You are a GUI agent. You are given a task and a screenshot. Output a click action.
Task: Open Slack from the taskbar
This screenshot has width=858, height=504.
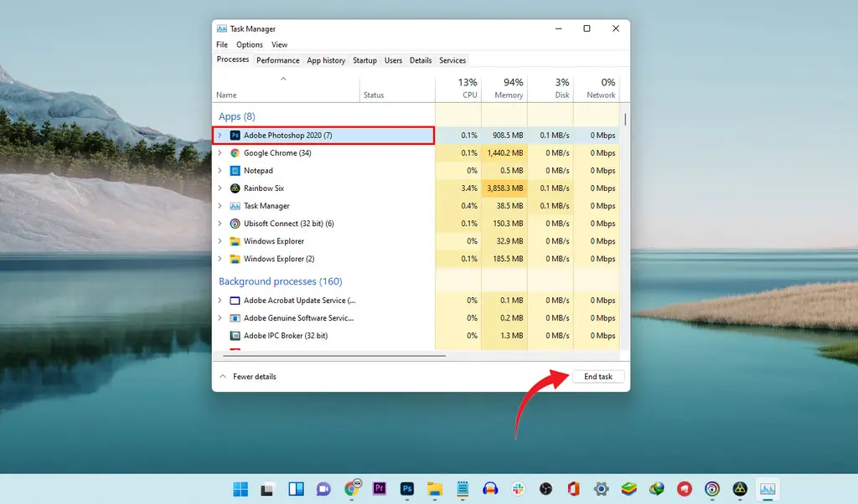tap(518, 489)
